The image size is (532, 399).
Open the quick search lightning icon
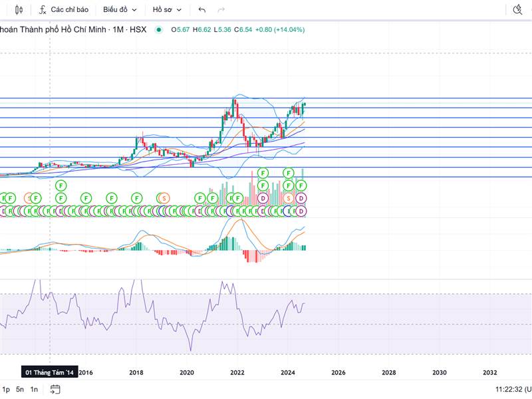pyautogui.click(x=517, y=10)
